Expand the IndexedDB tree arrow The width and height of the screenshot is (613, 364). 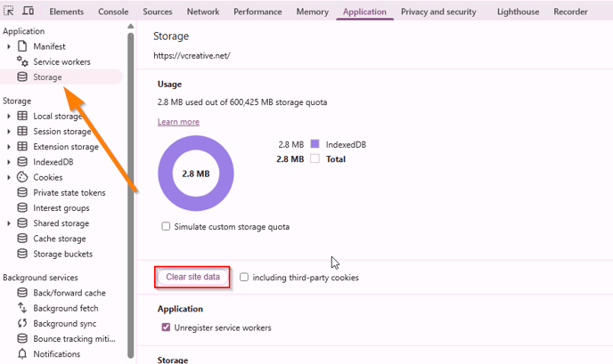click(9, 162)
